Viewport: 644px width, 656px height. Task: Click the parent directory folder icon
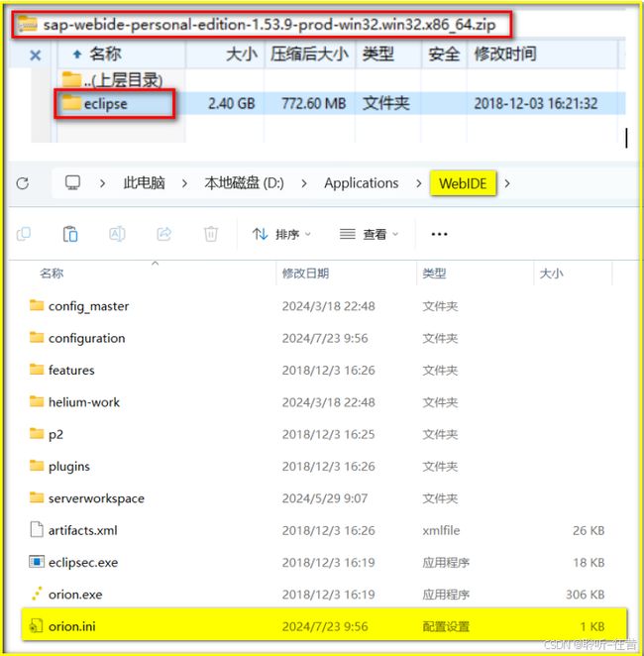tap(71, 78)
